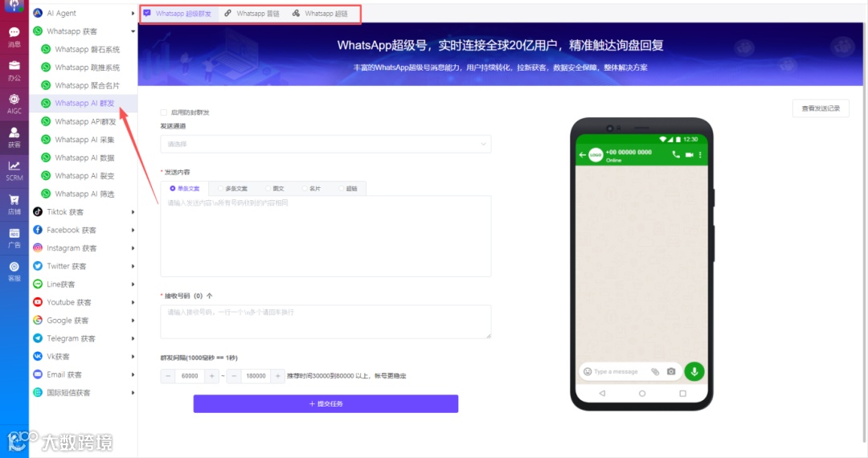
Task: Click the Email 获客 envelope icon
Action: click(x=38, y=374)
